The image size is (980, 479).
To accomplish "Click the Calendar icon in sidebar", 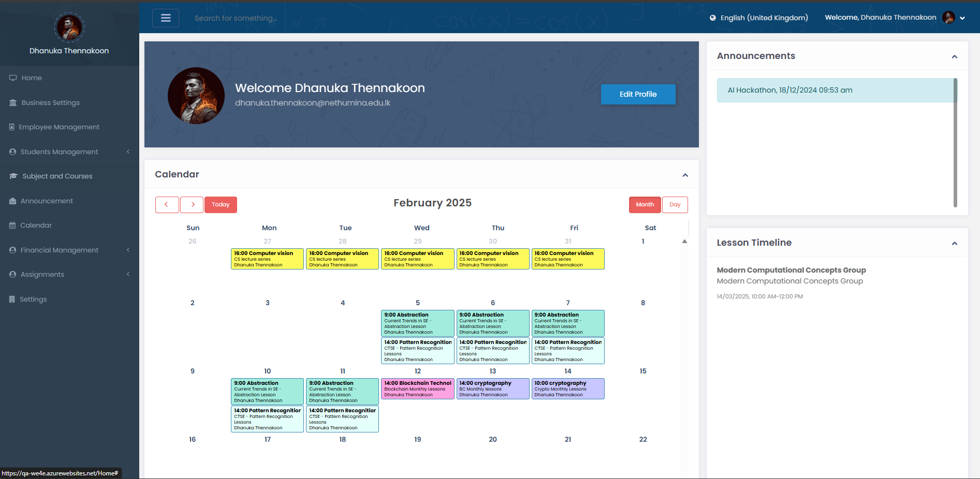I will [x=12, y=226].
